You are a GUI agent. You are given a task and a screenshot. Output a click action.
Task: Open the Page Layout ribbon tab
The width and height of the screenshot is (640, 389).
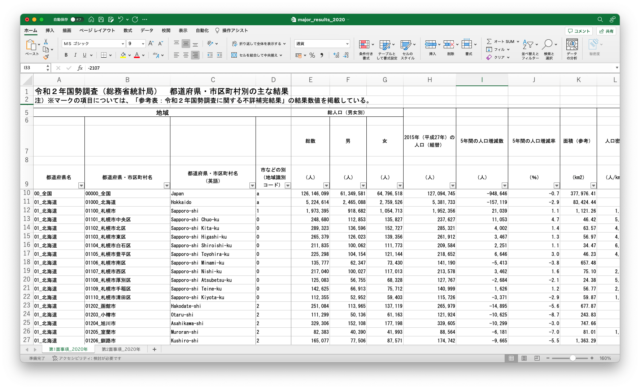pos(97,31)
